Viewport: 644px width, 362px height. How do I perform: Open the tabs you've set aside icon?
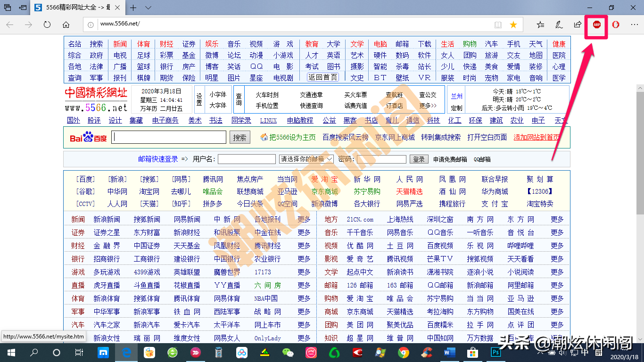pos(8,8)
